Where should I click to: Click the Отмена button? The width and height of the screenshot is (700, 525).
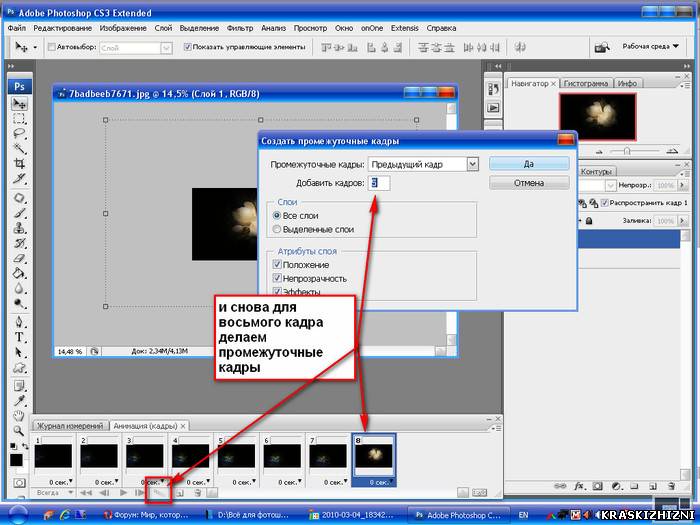coord(529,183)
